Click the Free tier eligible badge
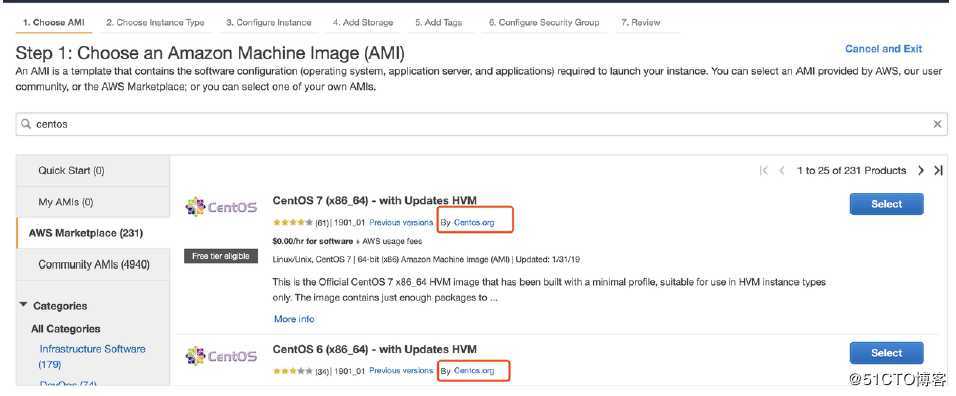This screenshot has height=396, width=956. (x=221, y=256)
